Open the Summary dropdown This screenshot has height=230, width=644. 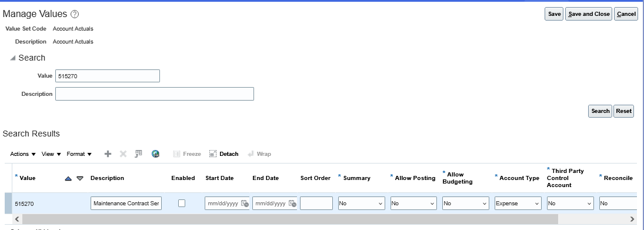(362, 204)
